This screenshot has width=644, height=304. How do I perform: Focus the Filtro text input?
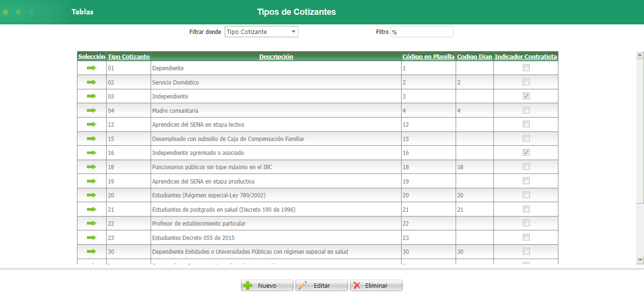coord(422,32)
